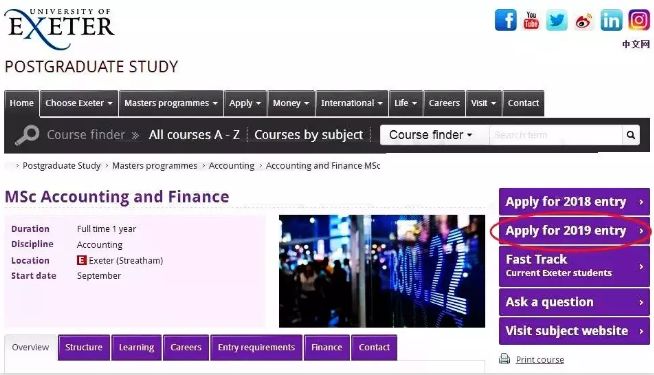Open the LinkedIn social icon
The width and height of the screenshot is (654, 375).
611,20
